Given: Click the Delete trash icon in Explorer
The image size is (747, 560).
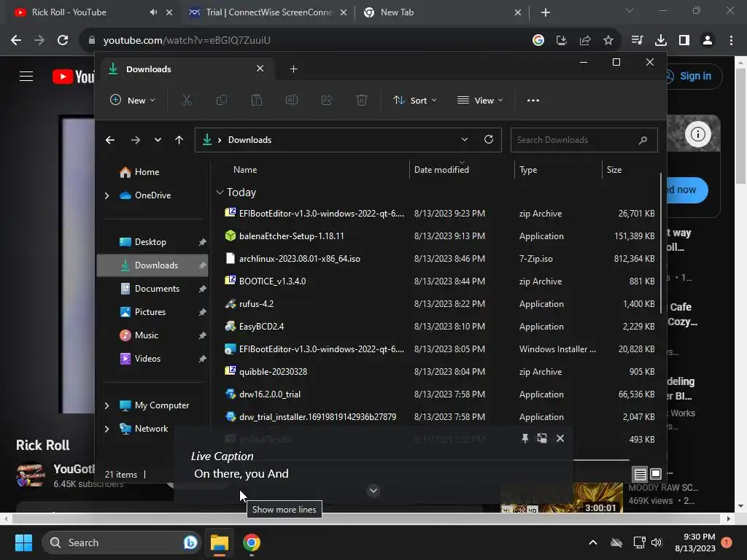Looking at the screenshot, I should tap(362, 100).
